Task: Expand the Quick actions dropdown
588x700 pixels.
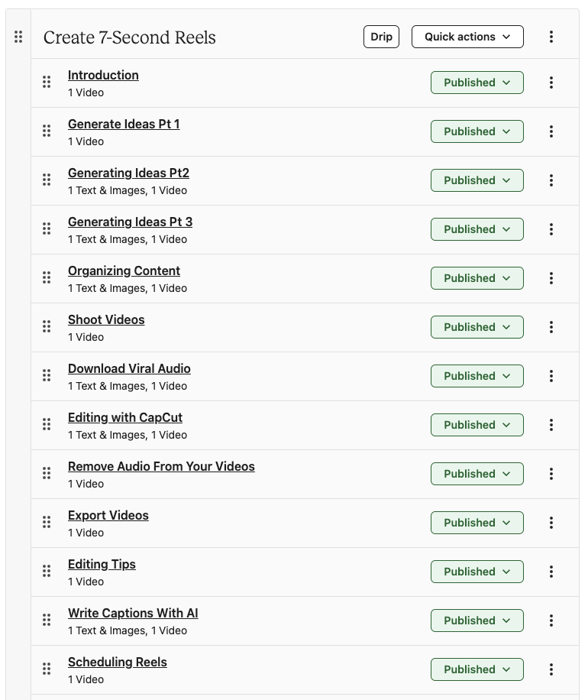Action: (x=467, y=37)
